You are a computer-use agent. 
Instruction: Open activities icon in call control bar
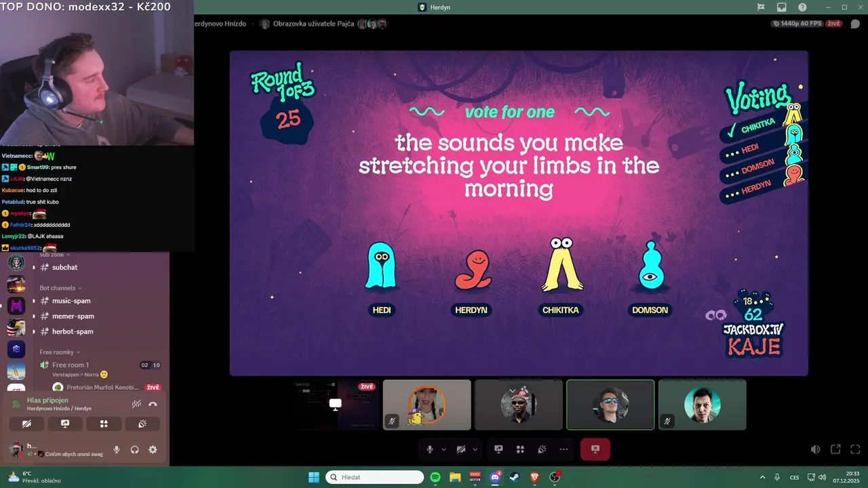[520, 449]
